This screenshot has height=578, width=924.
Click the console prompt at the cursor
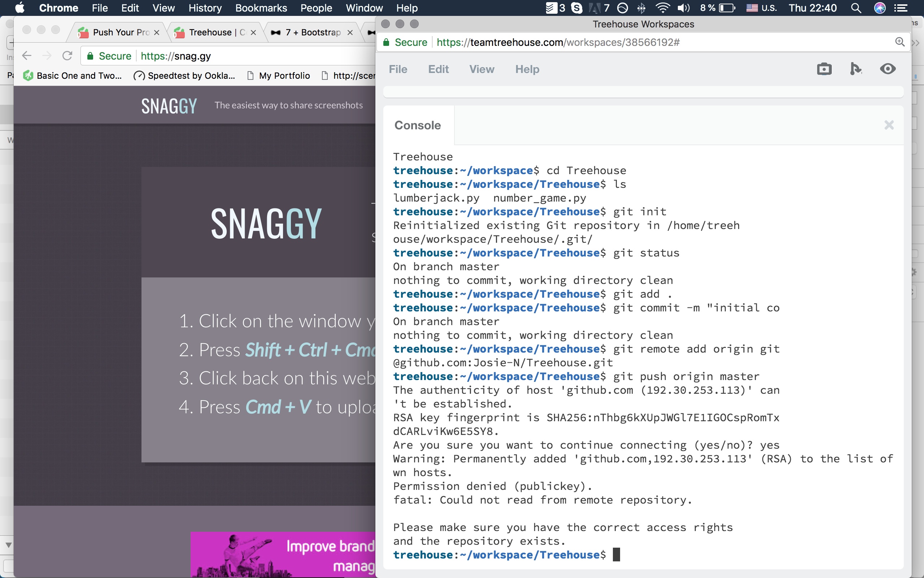pos(616,555)
